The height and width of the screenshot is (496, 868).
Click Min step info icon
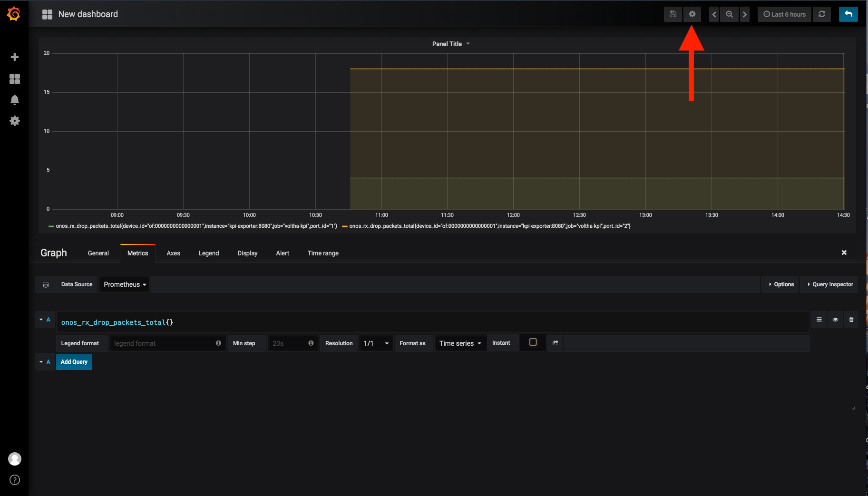click(x=311, y=343)
